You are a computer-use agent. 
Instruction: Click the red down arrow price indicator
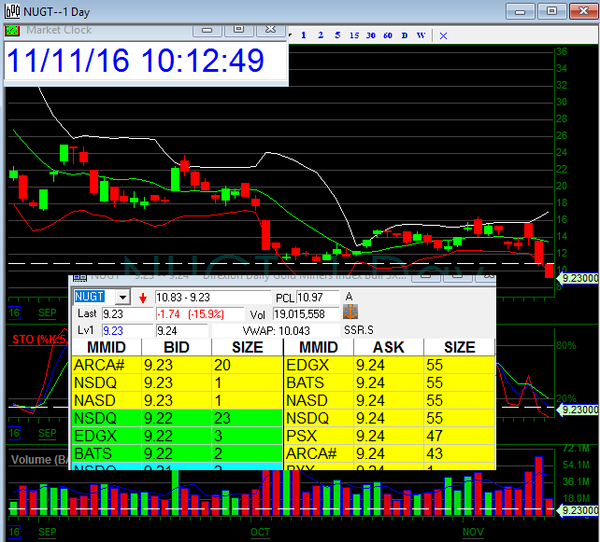143,298
